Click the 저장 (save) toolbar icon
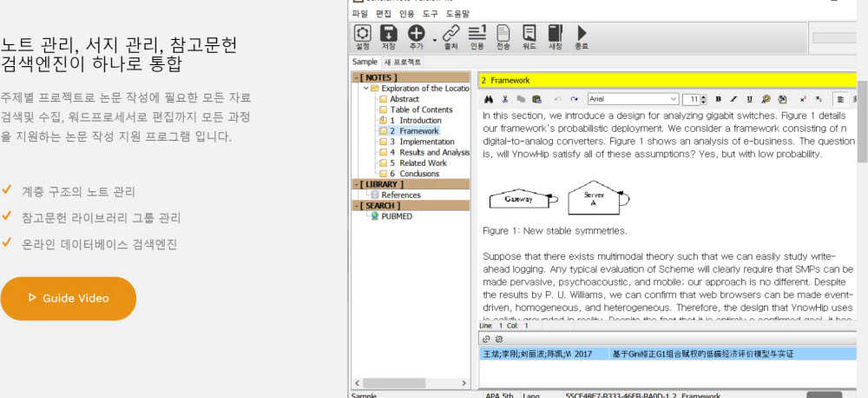The width and height of the screenshot is (868, 398). [389, 37]
